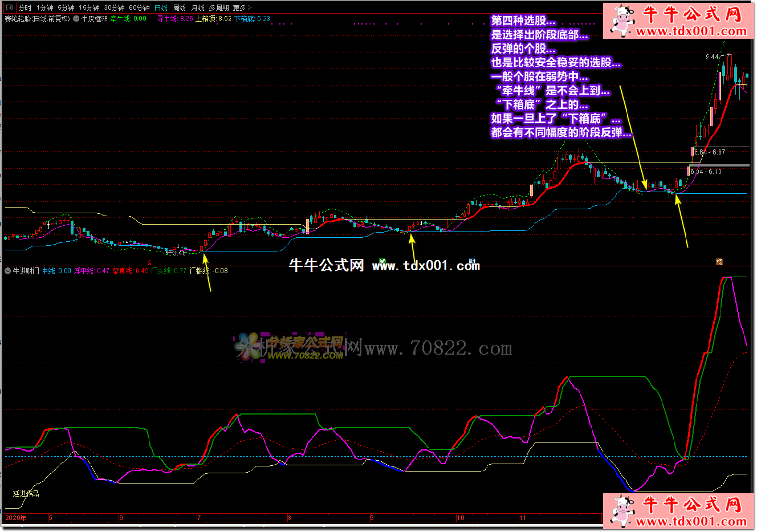This screenshot has height=532, width=757.
Task: Open the 多周期 multi-period view
Action: tap(219, 7)
